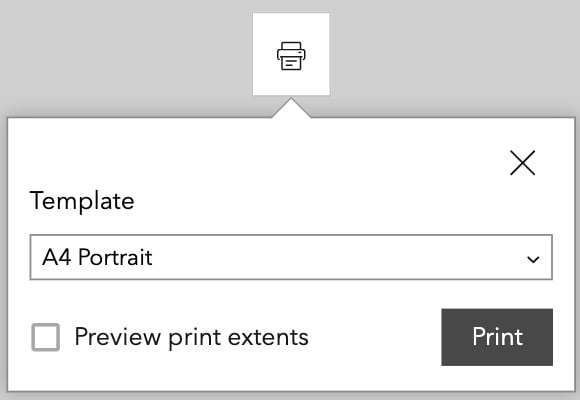Click the word extents in checkbox label
Screen dimensions: 580x402
268,338
